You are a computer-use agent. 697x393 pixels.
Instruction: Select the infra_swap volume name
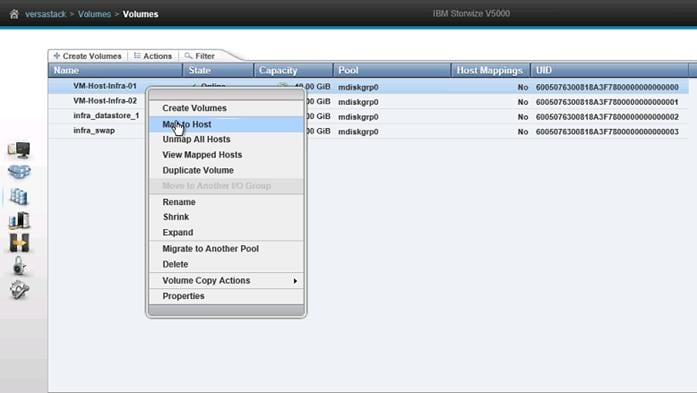point(94,131)
